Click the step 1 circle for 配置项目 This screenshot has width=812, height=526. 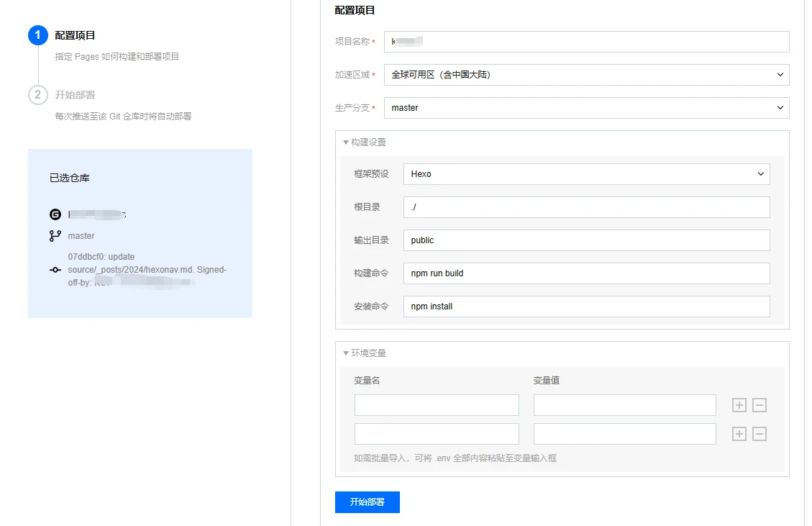[38, 35]
